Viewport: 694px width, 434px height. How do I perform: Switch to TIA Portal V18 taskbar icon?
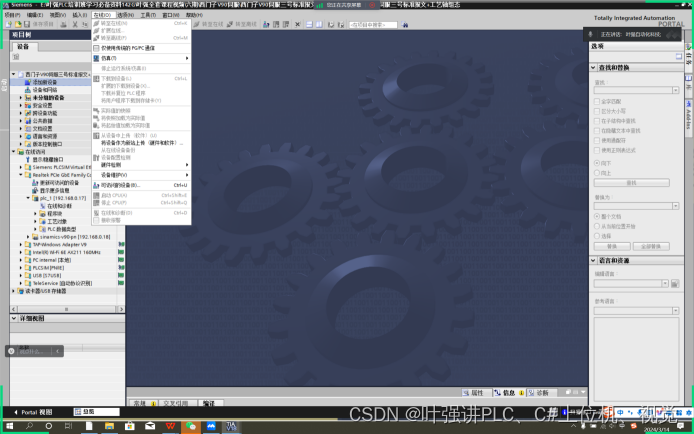coord(231,426)
